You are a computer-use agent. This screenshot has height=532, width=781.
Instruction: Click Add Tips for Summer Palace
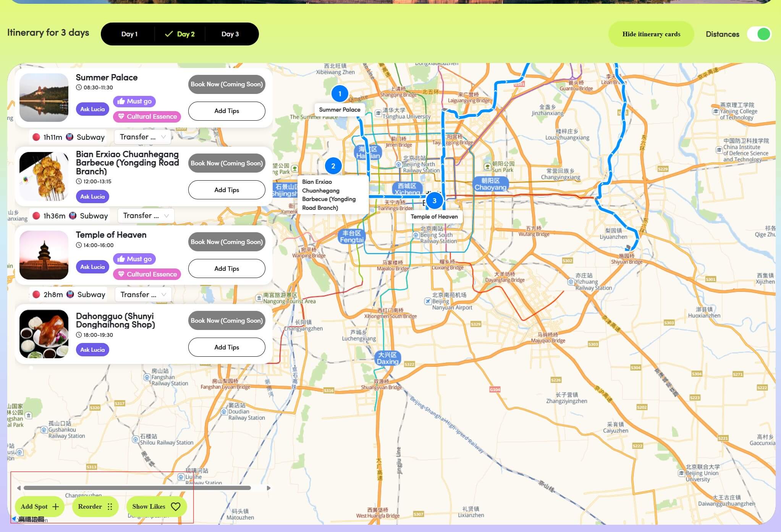pyautogui.click(x=226, y=111)
